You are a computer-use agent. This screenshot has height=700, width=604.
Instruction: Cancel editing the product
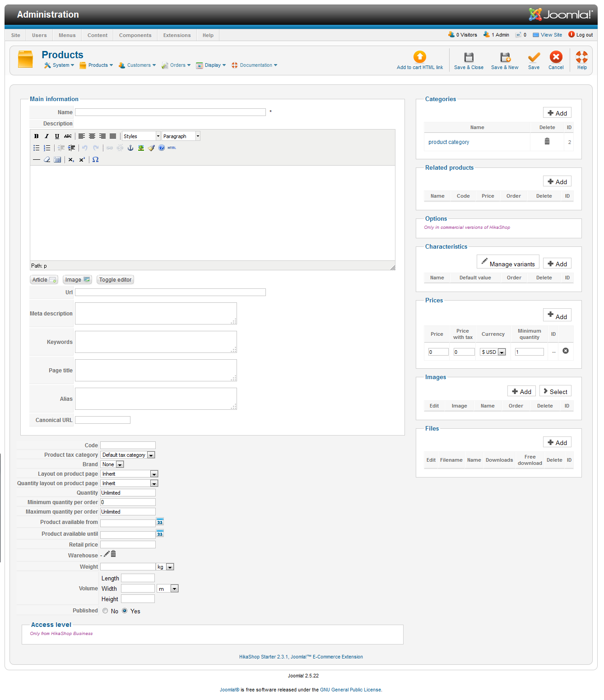[556, 60]
